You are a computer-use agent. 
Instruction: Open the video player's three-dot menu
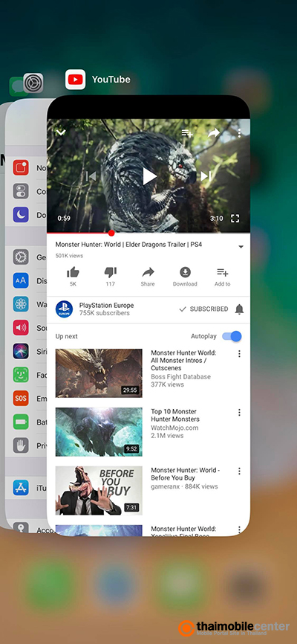tap(239, 132)
